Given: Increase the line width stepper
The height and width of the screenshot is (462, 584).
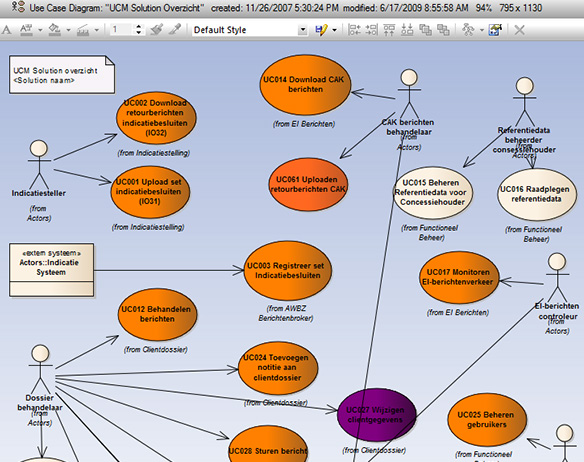Looking at the screenshot, I should pyautogui.click(x=139, y=27).
